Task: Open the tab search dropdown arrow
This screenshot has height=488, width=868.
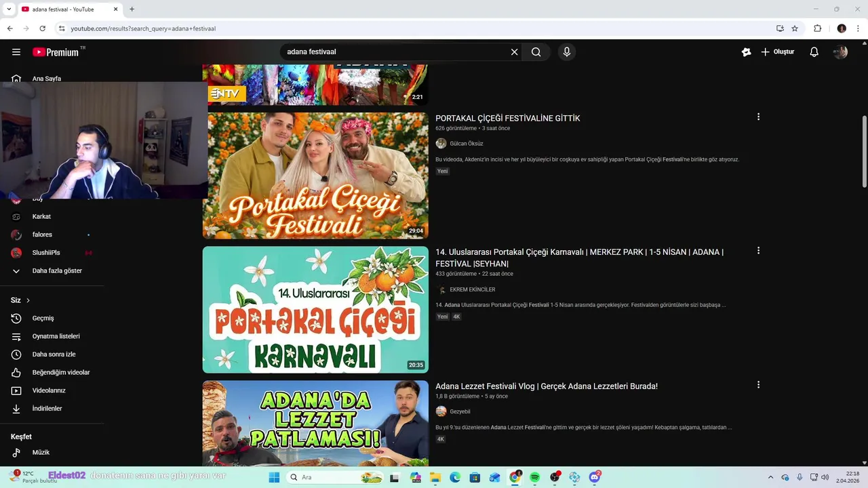Action: [9, 9]
